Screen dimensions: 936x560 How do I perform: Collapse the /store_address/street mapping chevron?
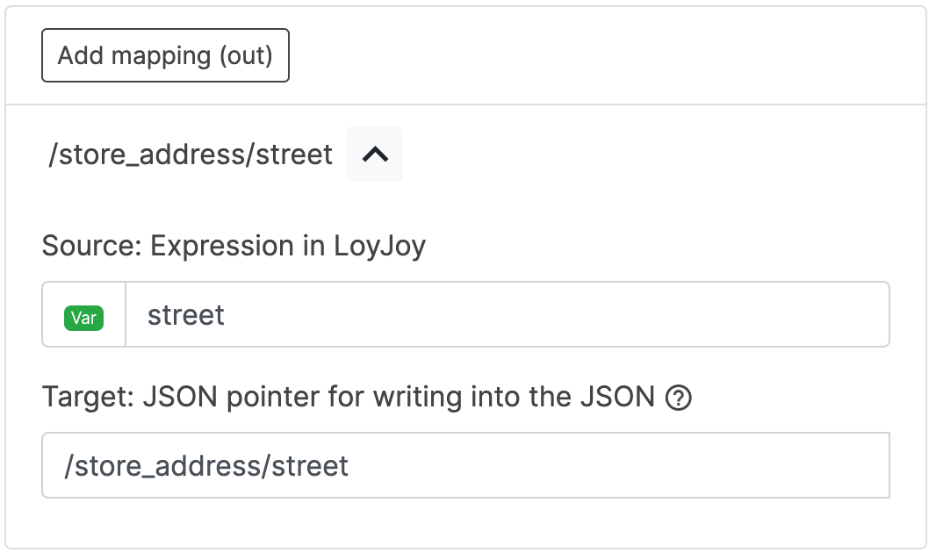375,154
